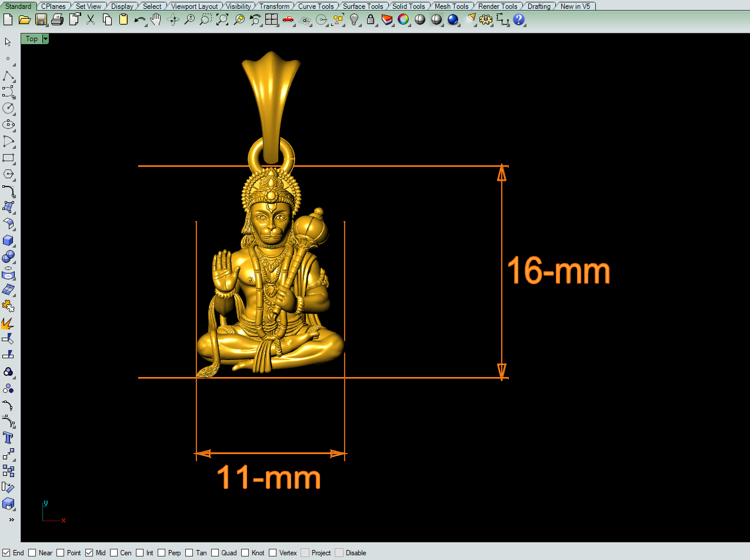Select the Circle tool in the left toolbar
This screenshot has width=750, height=560.
coord(8,108)
